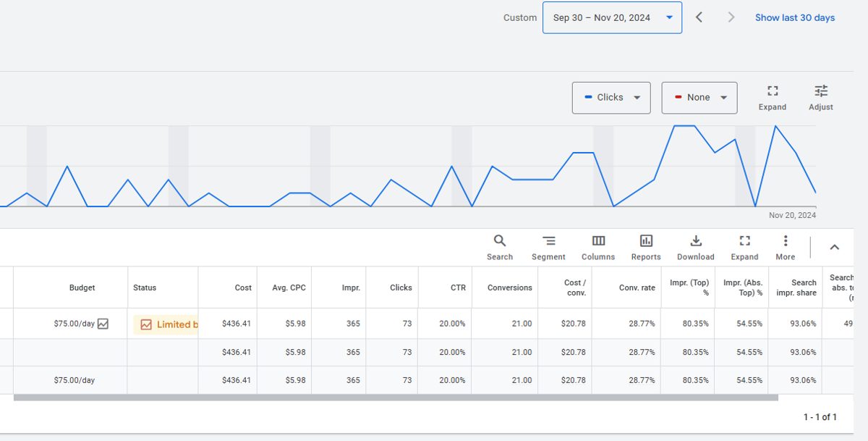Sort by the Conversions column header
This screenshot has height=441, width=868.
coord(509,287)
